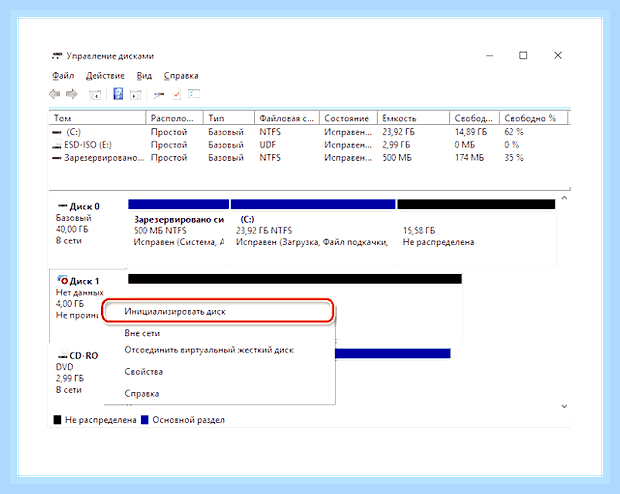Select the ESD-ISO (E:) volume row
This screenshot has width=620, height=494.
(308, 145)
